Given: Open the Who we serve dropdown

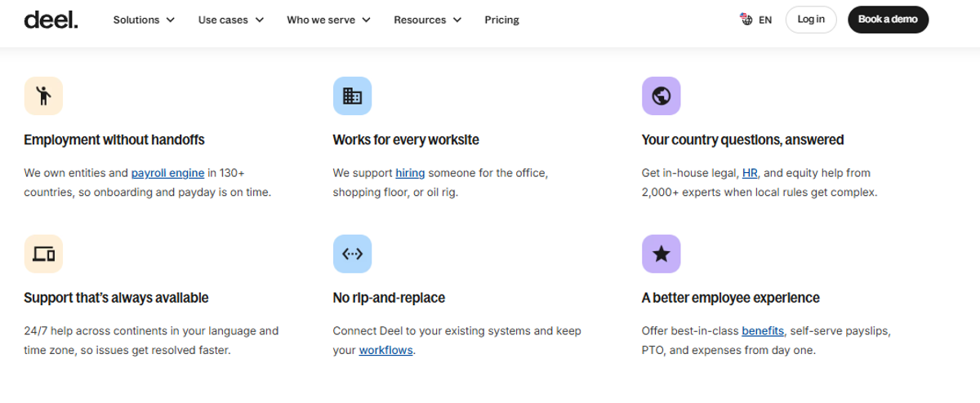Looking at the screenshot, I should 328,20.
